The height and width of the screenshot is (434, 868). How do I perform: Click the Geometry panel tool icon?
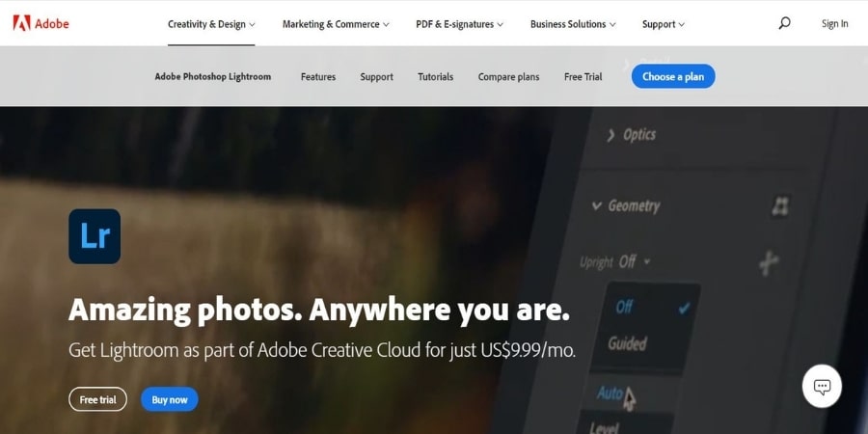pyautogui.click(x=780, y=206)
